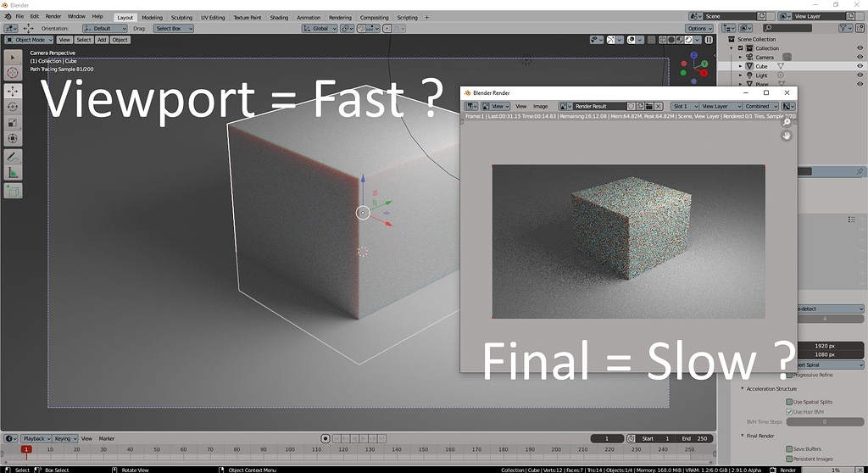The height and width of the screenshot is (473, 868).
Task: Open the Render menu in top bar
Action: [x=53, y=17]
